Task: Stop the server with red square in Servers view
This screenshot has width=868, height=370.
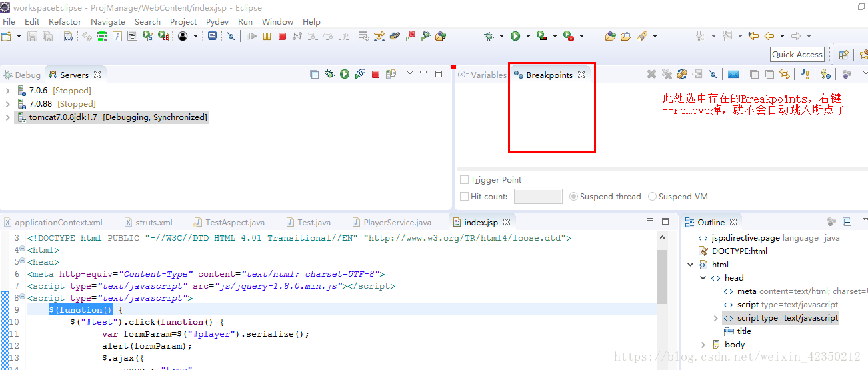Action: 375,74
